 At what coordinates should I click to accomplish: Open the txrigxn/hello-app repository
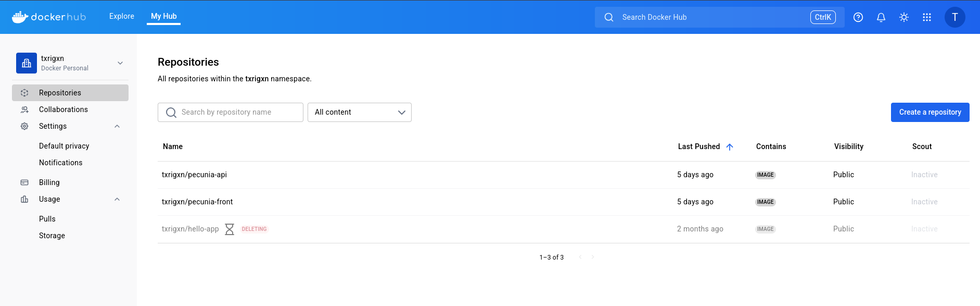(x=190, y=229)
